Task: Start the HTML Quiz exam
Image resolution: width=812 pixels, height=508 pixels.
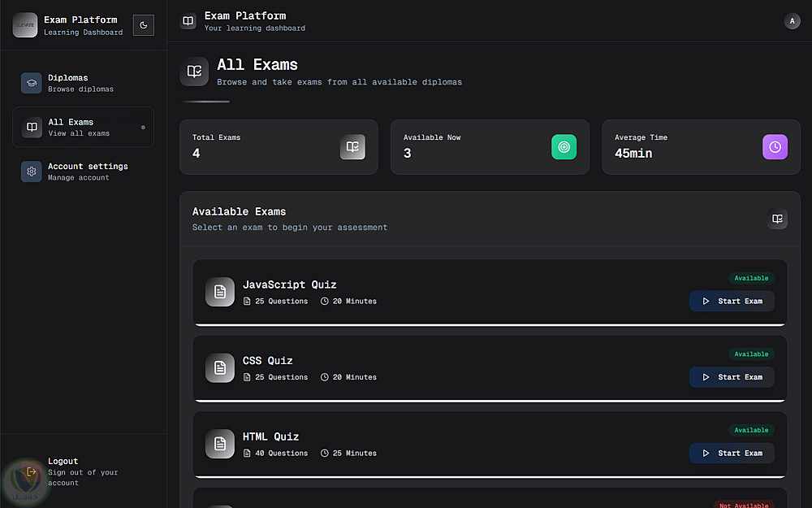Action: [x=732, y=454]
